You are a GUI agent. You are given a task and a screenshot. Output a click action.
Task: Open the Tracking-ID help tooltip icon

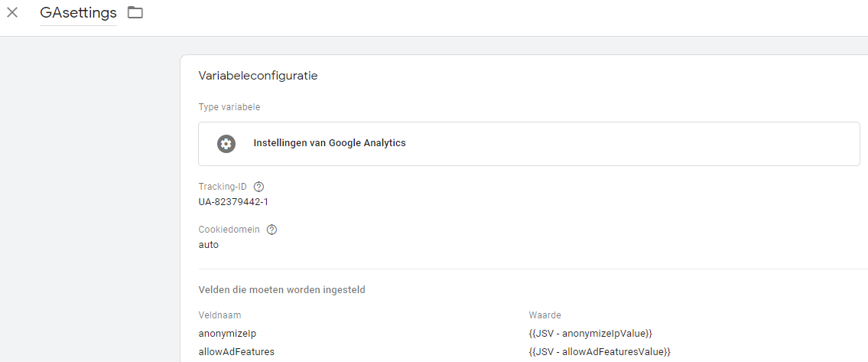pos(258,187)
